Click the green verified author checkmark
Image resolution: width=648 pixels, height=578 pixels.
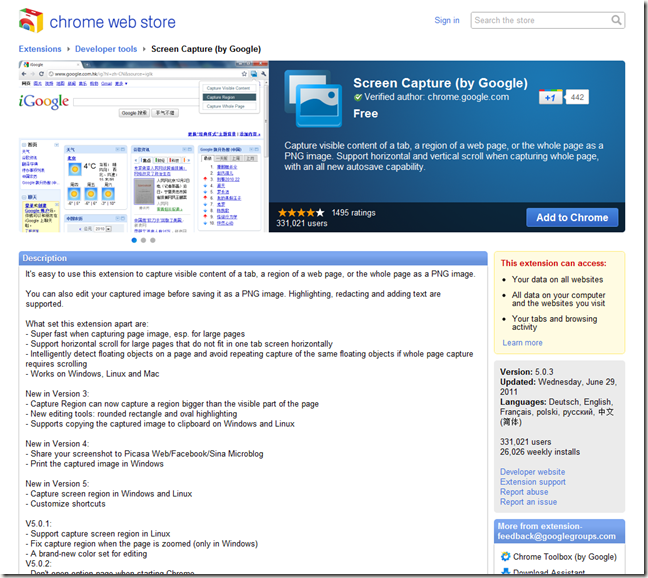click(359, 97)
